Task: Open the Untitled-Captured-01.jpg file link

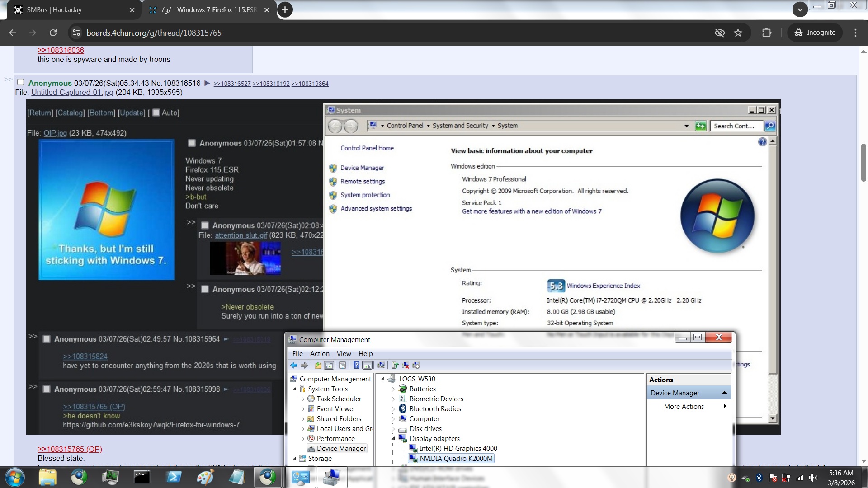Action: point(72,92)
